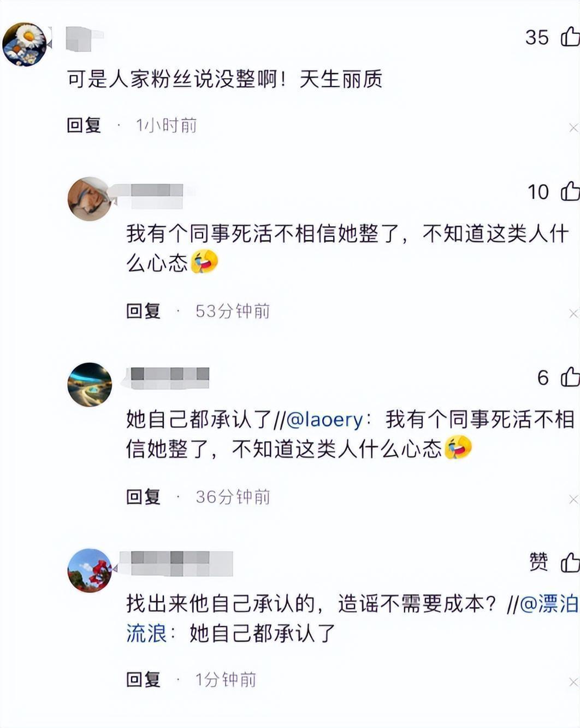The width and height of the screenshot is (580, 728).
Task: Dismiss the comment posted 36分钟前
Action: pos(573,500)
